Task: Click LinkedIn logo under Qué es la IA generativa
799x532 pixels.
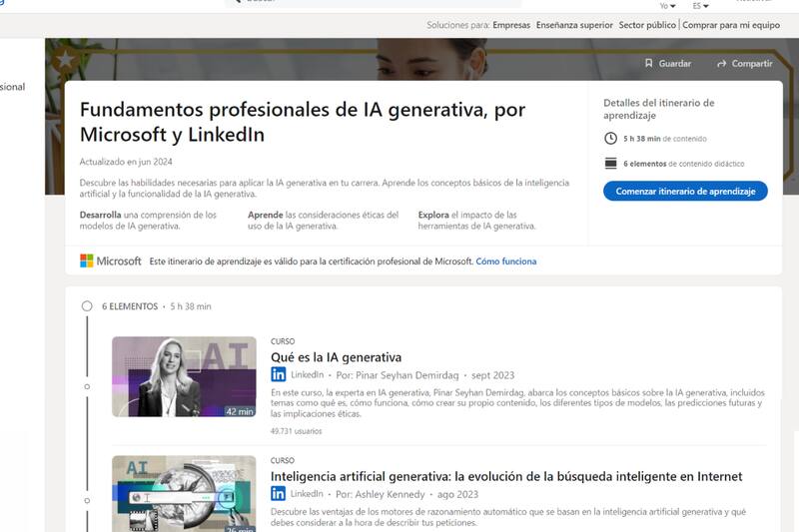Action: [x=279, y=374]
